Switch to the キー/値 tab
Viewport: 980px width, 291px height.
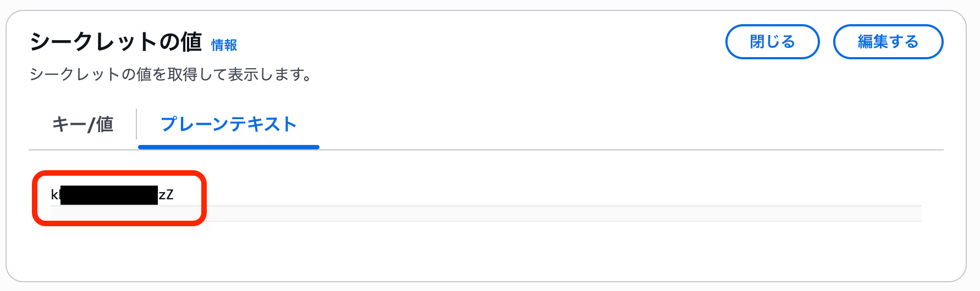[82, 124]
